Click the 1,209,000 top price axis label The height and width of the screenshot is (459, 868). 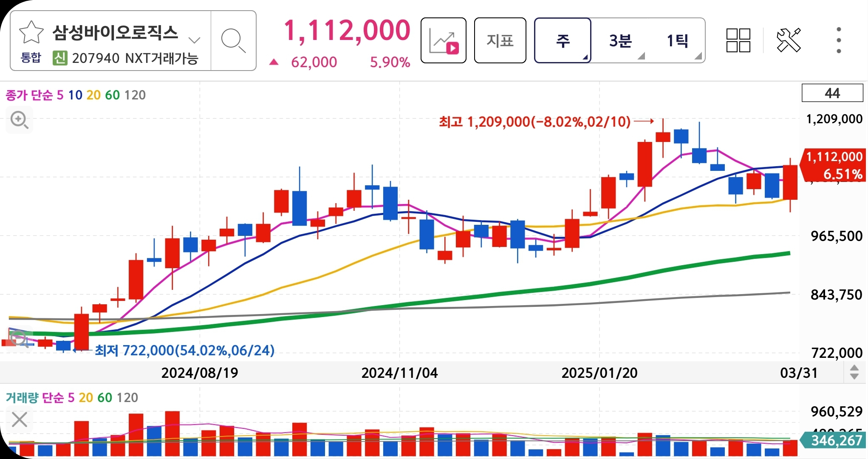point(834,119)
